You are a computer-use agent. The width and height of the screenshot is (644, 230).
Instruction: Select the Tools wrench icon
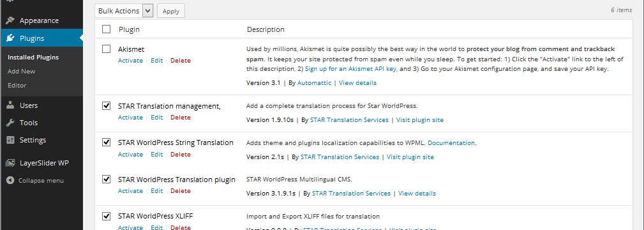pos(11,123)
